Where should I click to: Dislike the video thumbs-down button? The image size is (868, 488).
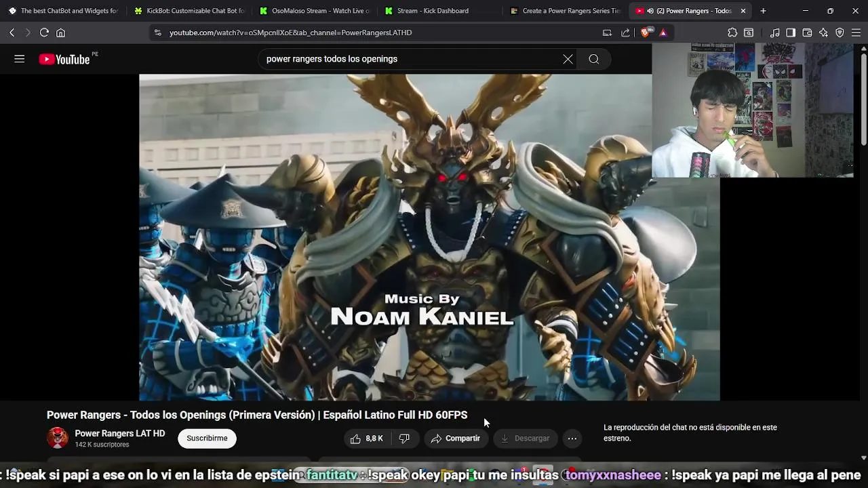tap(404, 439)
